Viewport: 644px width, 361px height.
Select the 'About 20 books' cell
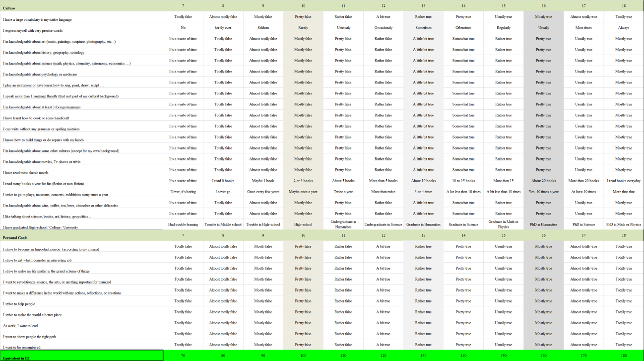pos(543,181)
